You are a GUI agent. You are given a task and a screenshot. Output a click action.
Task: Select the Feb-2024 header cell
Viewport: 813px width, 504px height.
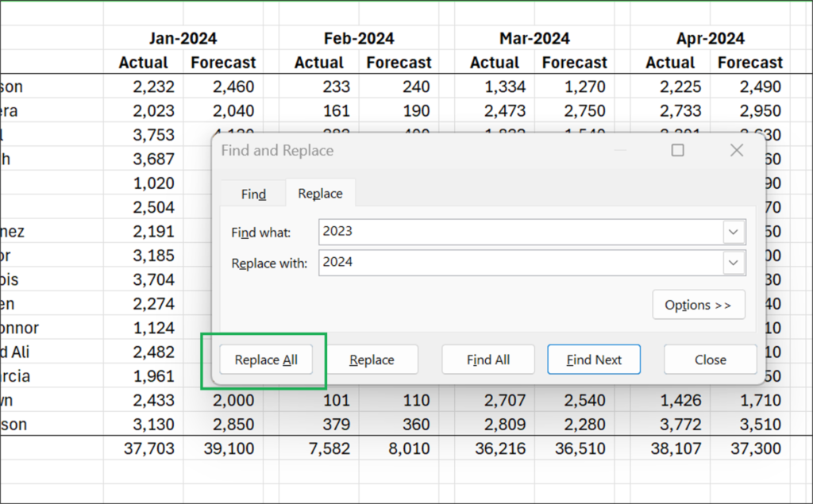tap(359, 38)
